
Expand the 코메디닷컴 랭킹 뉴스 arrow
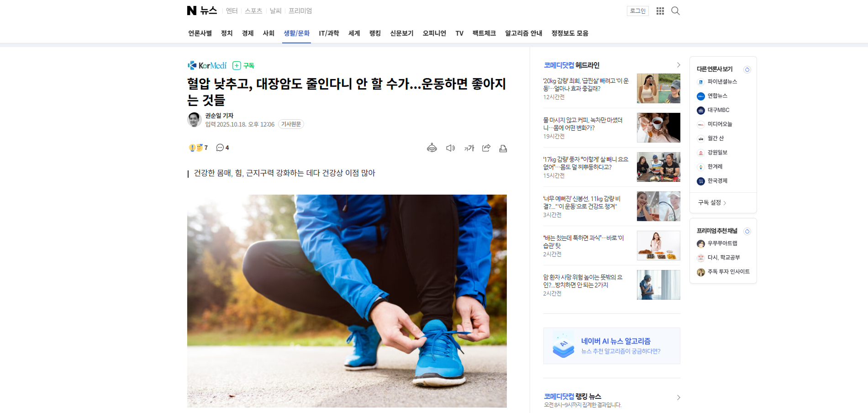coord(678,397)
